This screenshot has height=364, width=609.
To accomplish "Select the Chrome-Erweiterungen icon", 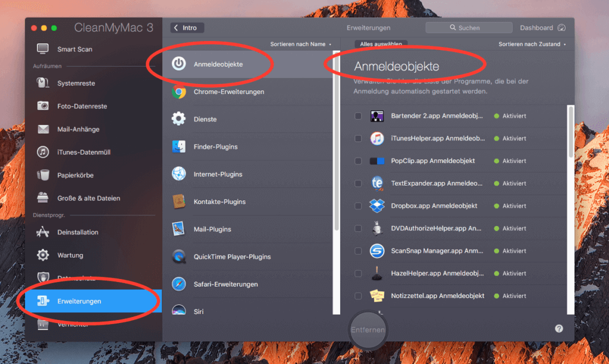I will 178,92.
